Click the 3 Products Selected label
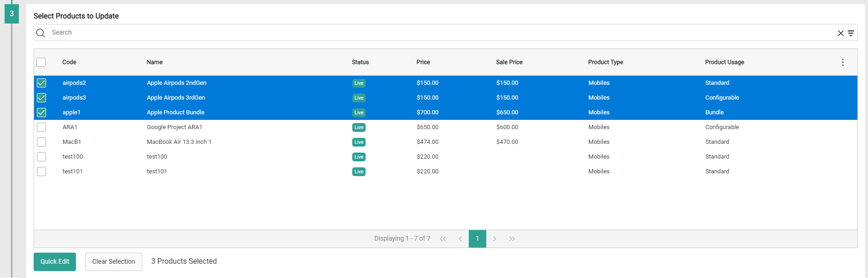Screen dimensions: 868x278 click(x=184, y=261)
